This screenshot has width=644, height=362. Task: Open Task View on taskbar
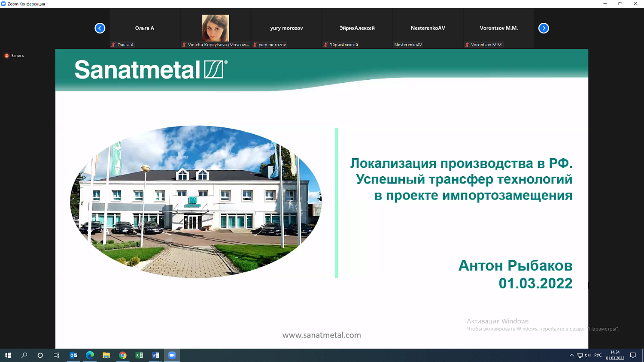(x=56, y=355)
